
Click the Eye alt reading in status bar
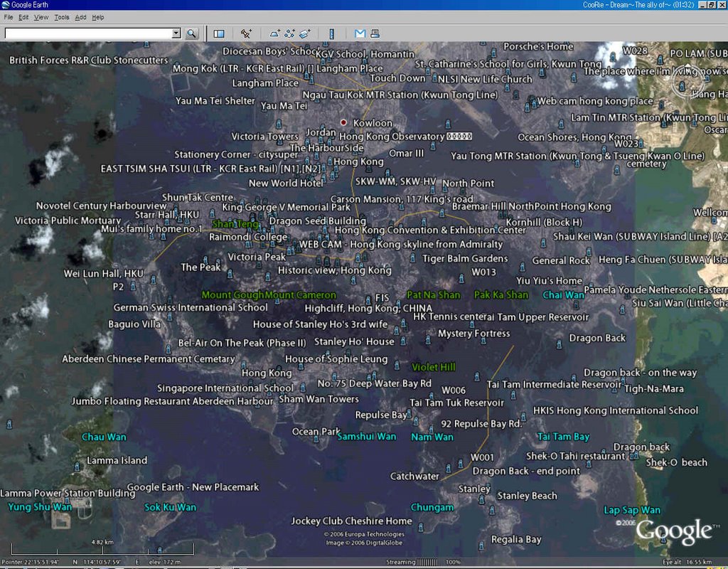pos(687,562)
